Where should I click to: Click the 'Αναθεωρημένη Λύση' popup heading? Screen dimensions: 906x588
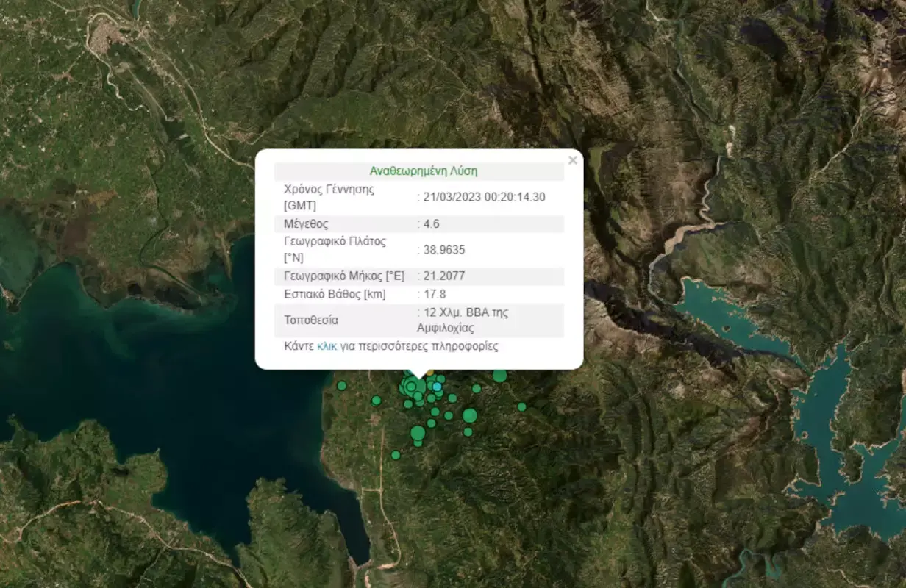423,171
